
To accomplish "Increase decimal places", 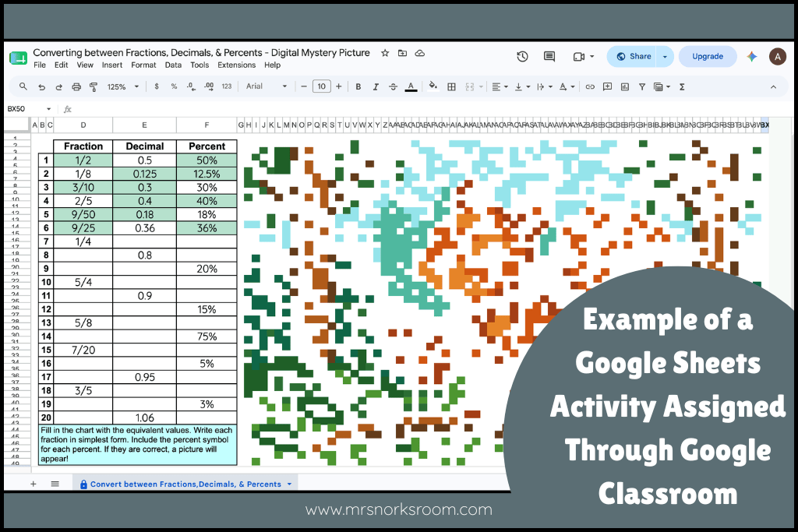I will (x=209, y=86).
